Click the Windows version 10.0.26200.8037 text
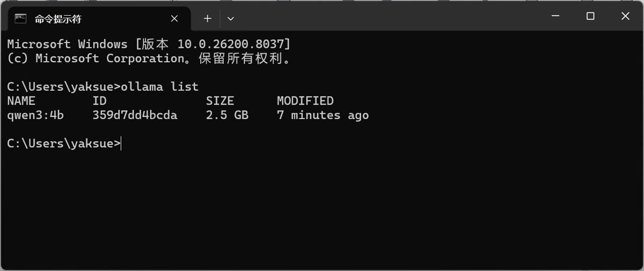 (x=233, y=44)
